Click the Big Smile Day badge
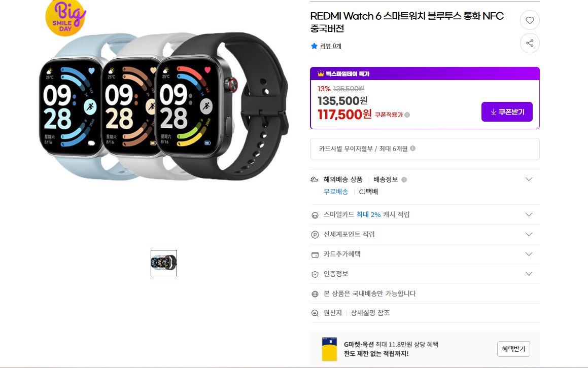The height and width of the screenshot is (368, 588). [65, 18]
